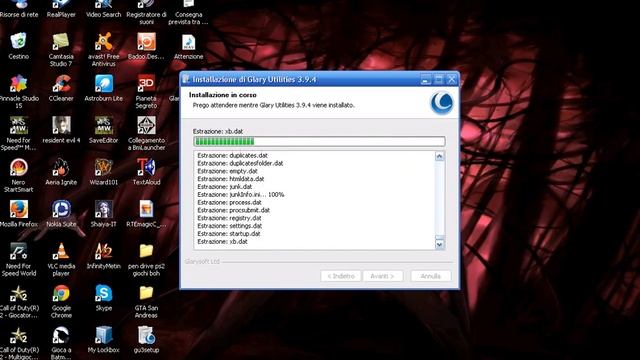
Task: Select the GTA San Andreas folder
Action: (146, 293)
